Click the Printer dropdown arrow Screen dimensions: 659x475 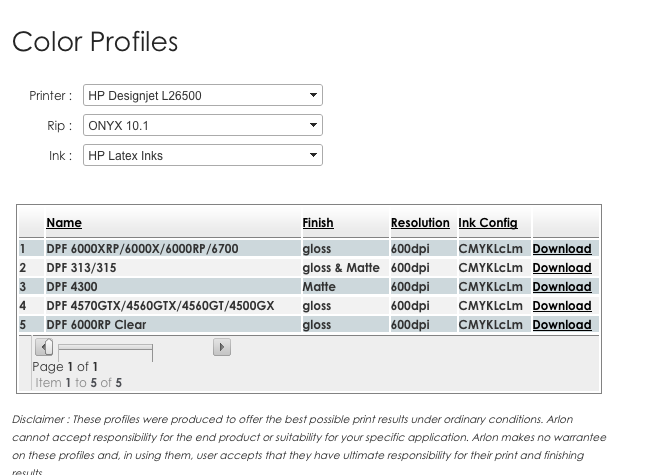tap(313, 95)
